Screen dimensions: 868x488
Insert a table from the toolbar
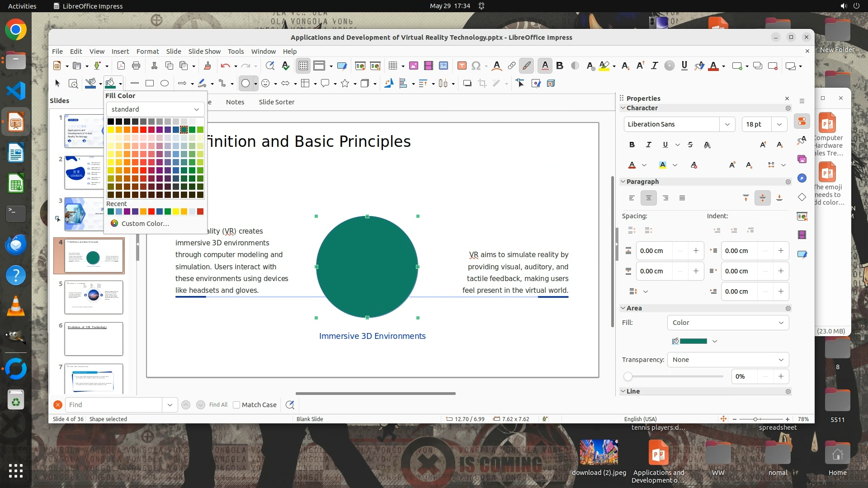(x=392, y=66)
